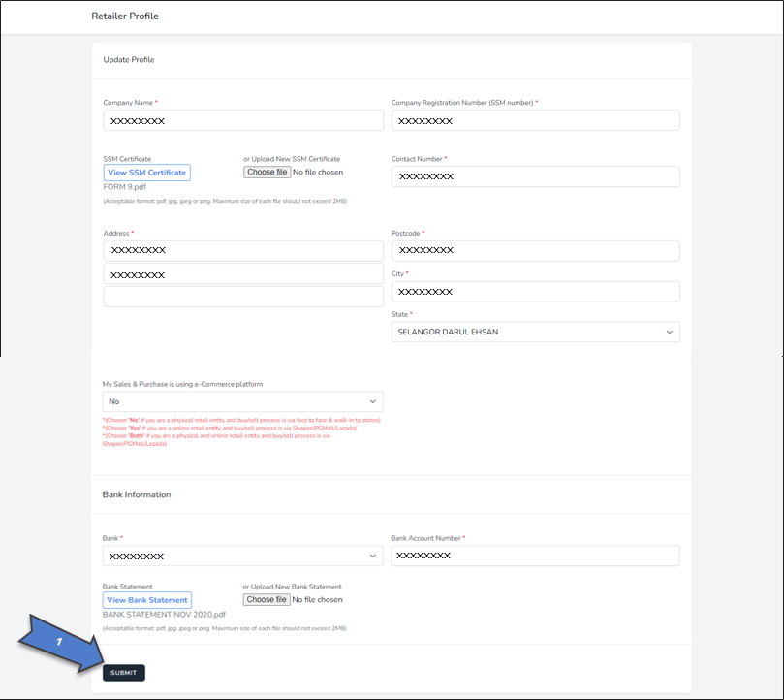This screenshot has width=784, height=700.
Task: Click the Bank Account Number field
Action: point(535,556)
